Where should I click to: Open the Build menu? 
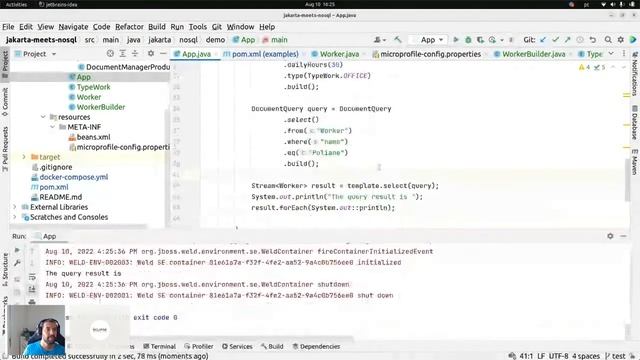pyautogui.click(x=157, y=27)
